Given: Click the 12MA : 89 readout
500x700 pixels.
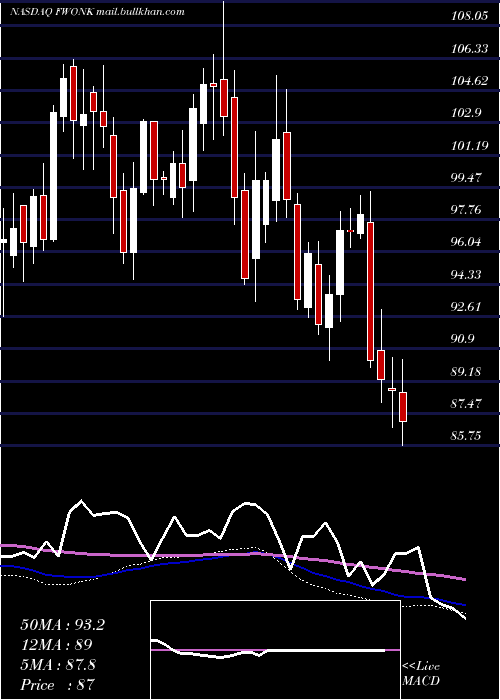Looking at the screenshot, I should 56,645.
